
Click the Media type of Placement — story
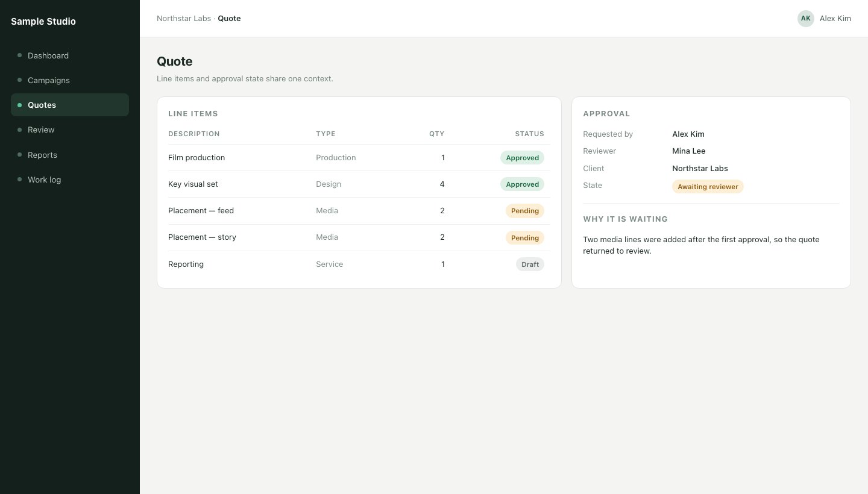(x=327, y=237)
